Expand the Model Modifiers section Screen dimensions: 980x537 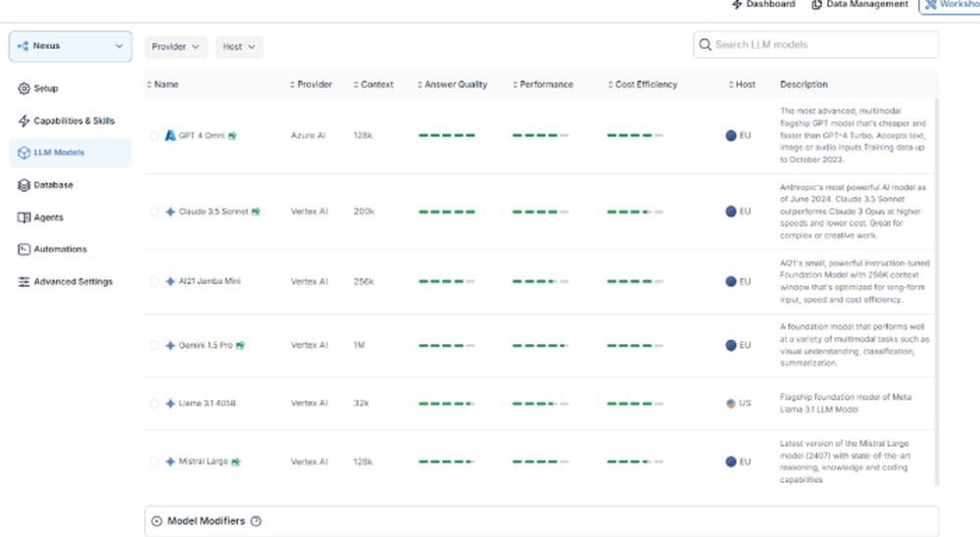pos(541,521)
